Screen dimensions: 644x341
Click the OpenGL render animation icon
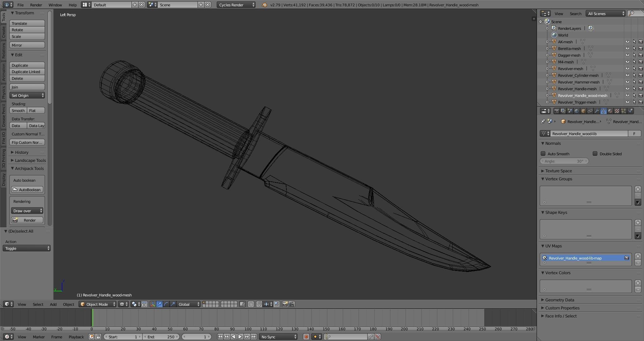[291, 304]
